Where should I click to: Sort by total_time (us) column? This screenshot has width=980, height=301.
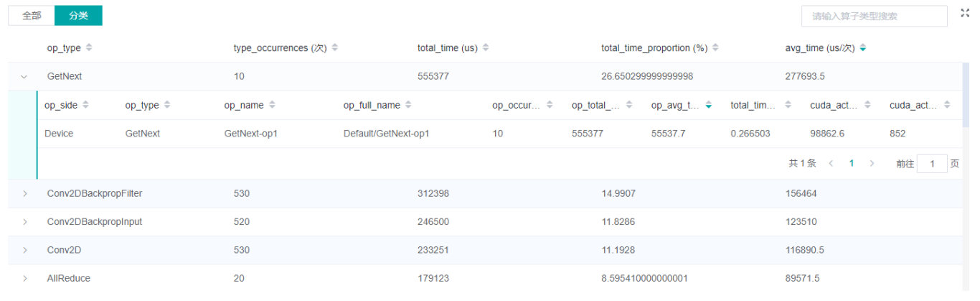tap(486, 48)
